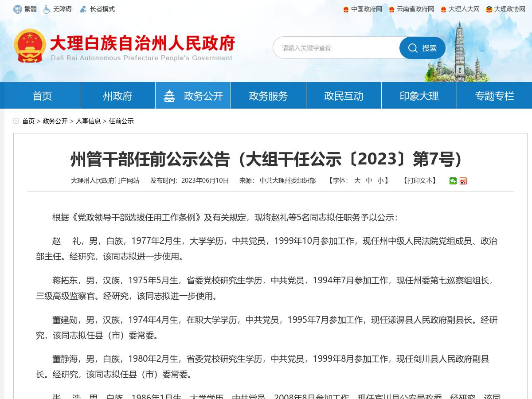Screen dimensions: 532x399
Task: Share article through the Weibo icon
Action: [463, 181]
